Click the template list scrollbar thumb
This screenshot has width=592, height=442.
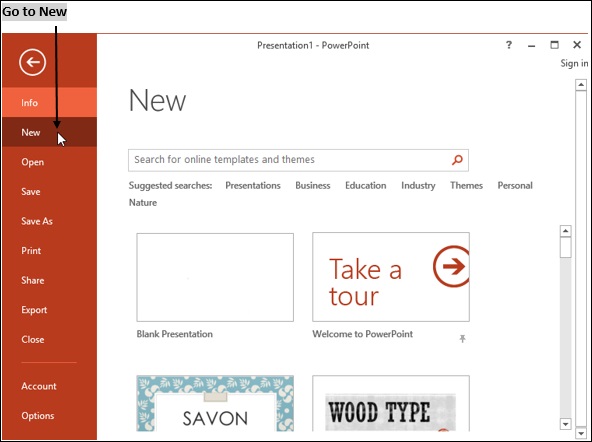(565, 247)
